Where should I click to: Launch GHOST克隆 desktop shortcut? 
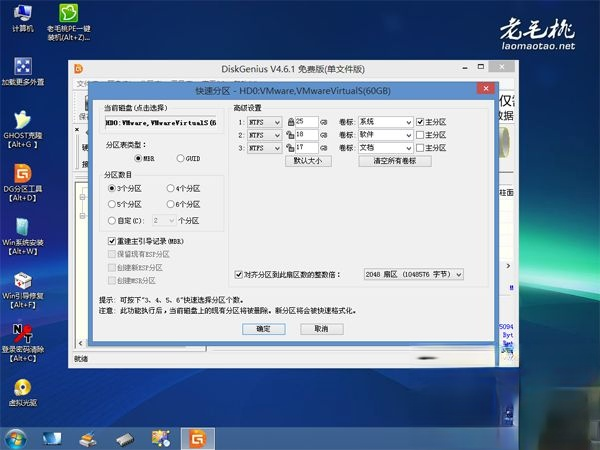pos(23,129)
